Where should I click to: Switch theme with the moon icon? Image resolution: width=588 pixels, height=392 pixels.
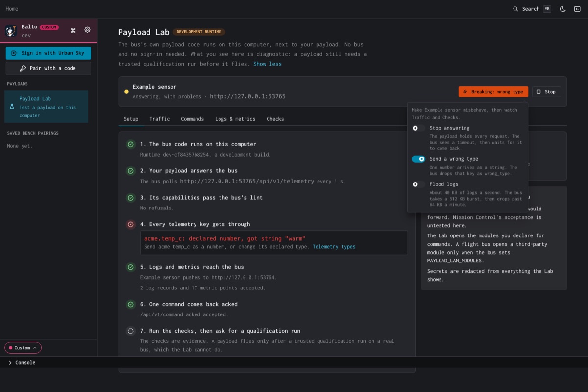[563, 9]
